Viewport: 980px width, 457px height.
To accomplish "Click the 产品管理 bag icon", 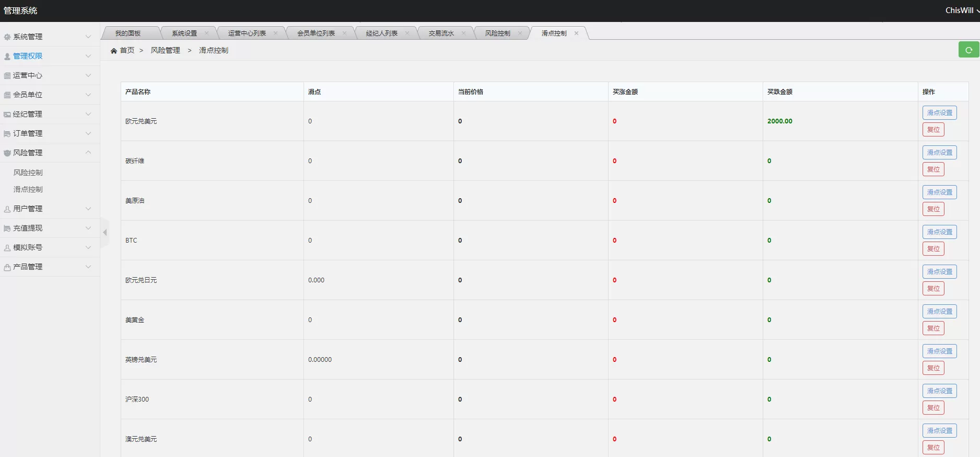I will point(7,267).
